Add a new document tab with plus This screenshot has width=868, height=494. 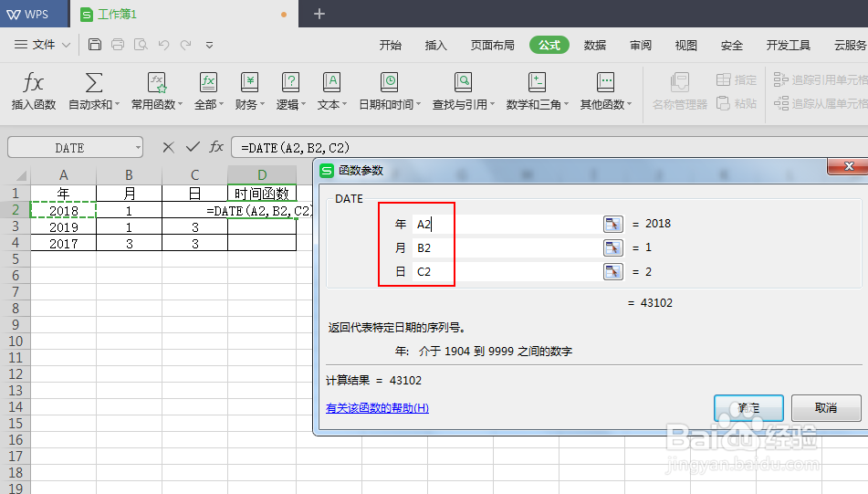click(319, 14)
